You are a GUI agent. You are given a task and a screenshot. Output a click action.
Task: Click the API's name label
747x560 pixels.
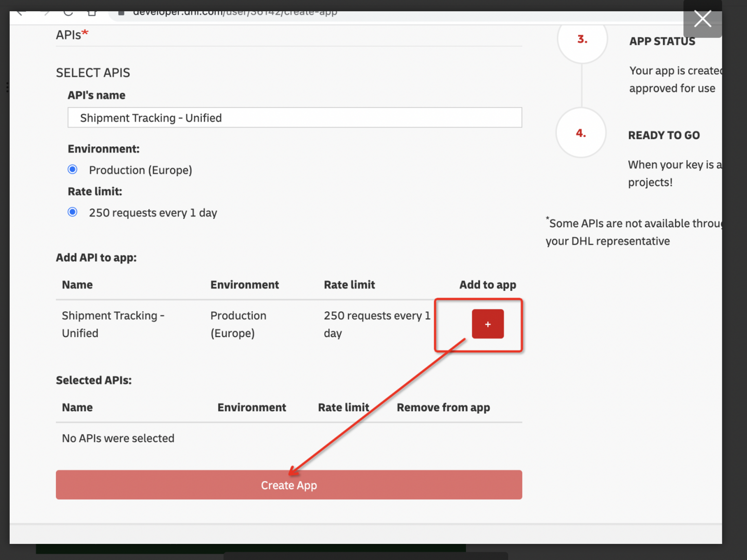tap(96, 95)
